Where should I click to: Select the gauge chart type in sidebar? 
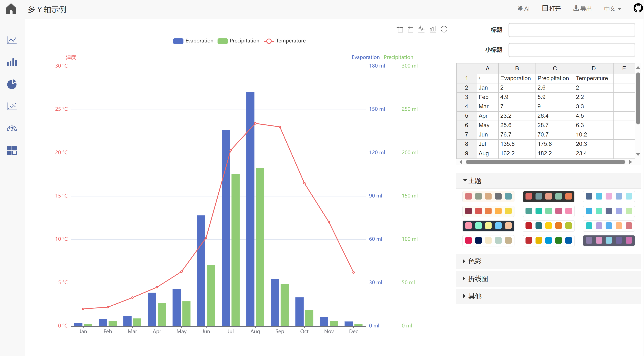11,128
